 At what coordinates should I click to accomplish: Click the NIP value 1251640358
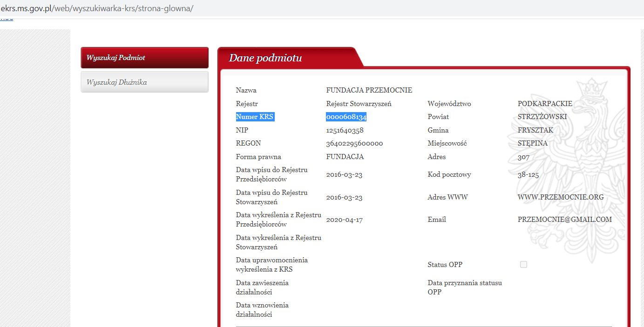pyautogui.click(x=345, y=130)
